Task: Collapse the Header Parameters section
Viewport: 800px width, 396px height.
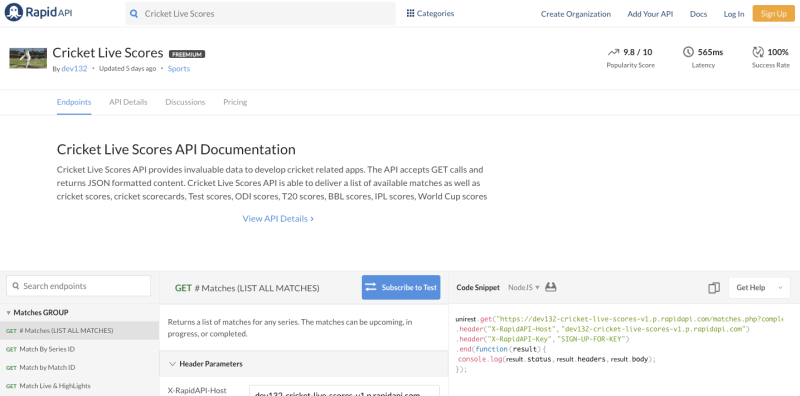Action: point(172,364)
